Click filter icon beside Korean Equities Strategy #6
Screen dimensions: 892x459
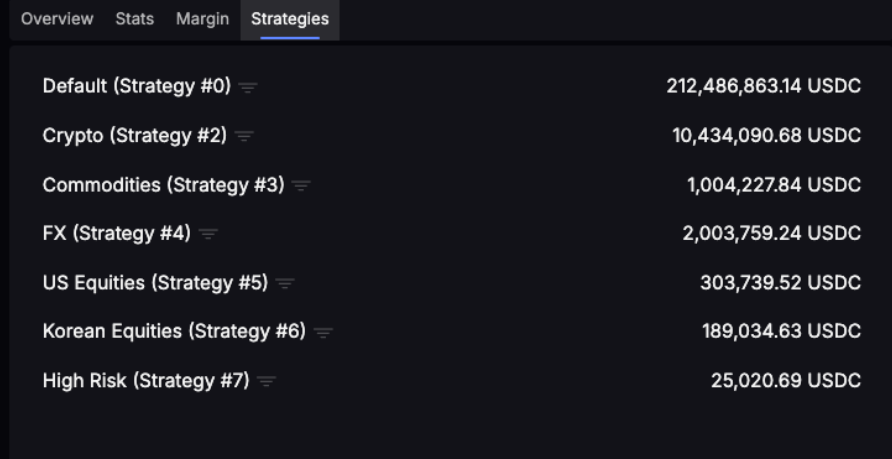coord(323,332)
